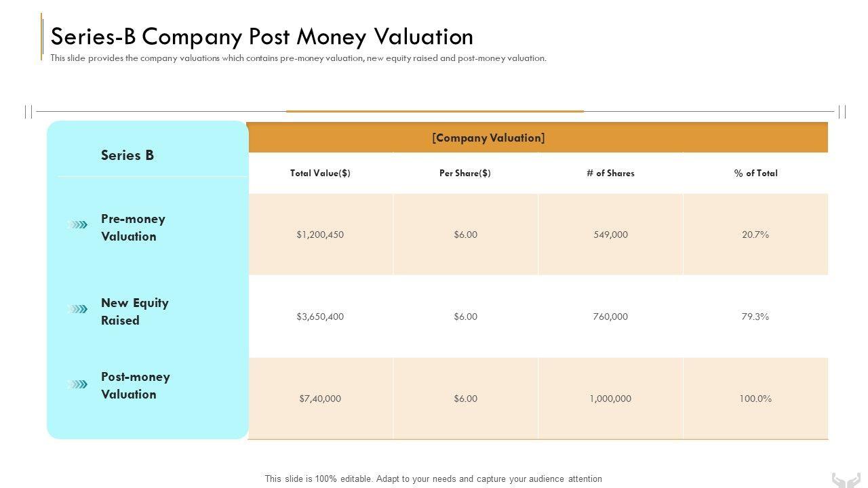Screen dimensions: 868x488
Task: Click the slide subtitle description text
Action: (298, 58)
